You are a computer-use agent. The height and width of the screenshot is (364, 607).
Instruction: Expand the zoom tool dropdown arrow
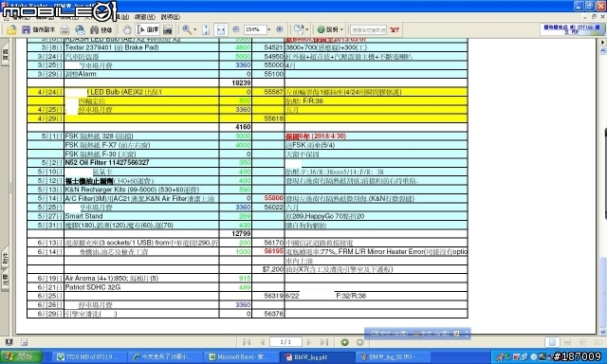194,29
